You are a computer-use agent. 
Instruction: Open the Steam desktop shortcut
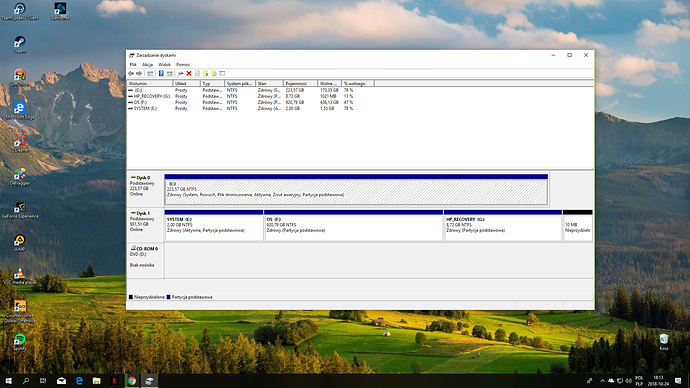[20, 44]
